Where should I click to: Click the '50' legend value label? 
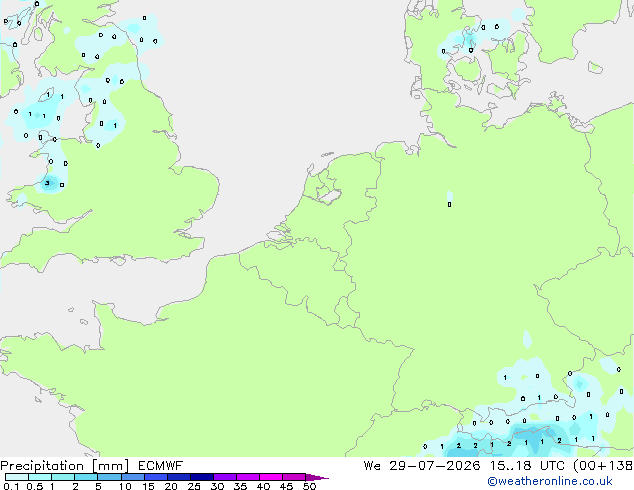pyautogui.click(x=309, y=486)
